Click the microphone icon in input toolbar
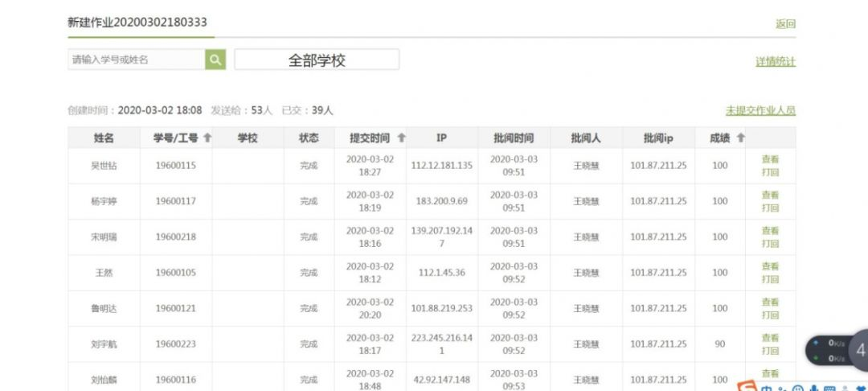This screenshot has width=868, height=391. (x=814, y=388)
